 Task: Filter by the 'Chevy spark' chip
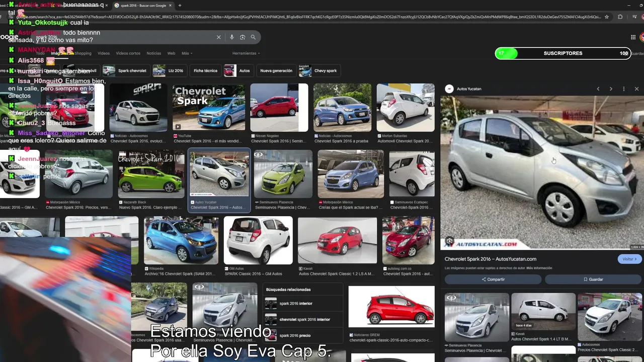coord(319,71)
